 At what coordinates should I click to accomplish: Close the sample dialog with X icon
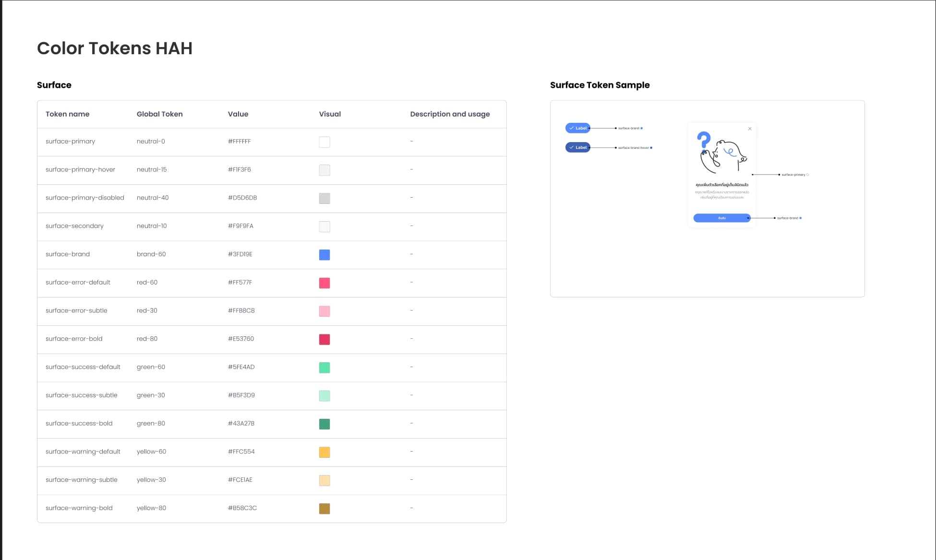(750, 129)
